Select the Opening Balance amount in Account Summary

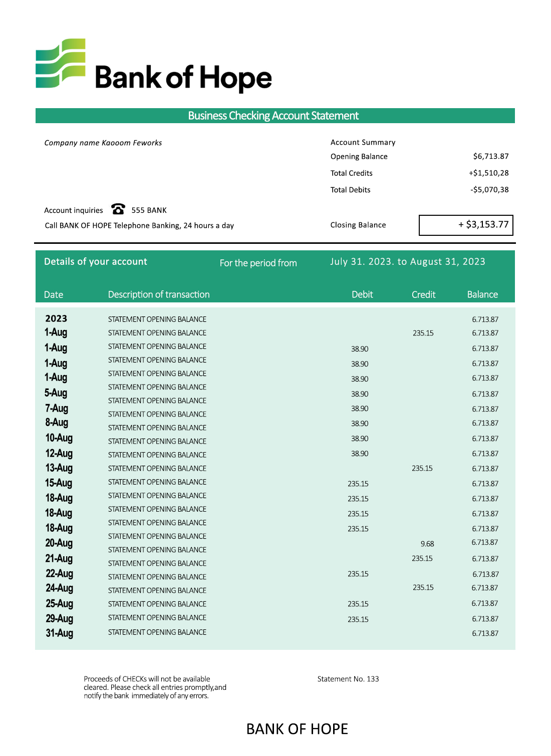coord(490,156)
